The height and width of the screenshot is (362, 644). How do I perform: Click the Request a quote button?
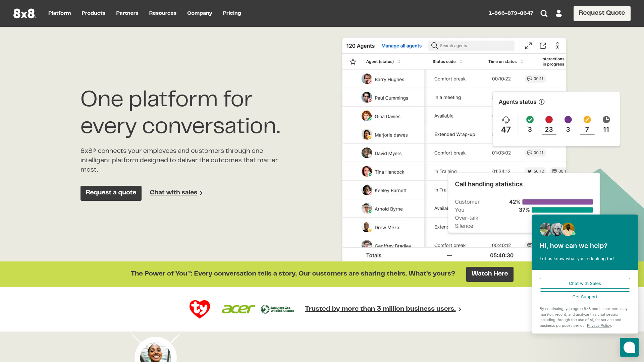tap(111, 193)
